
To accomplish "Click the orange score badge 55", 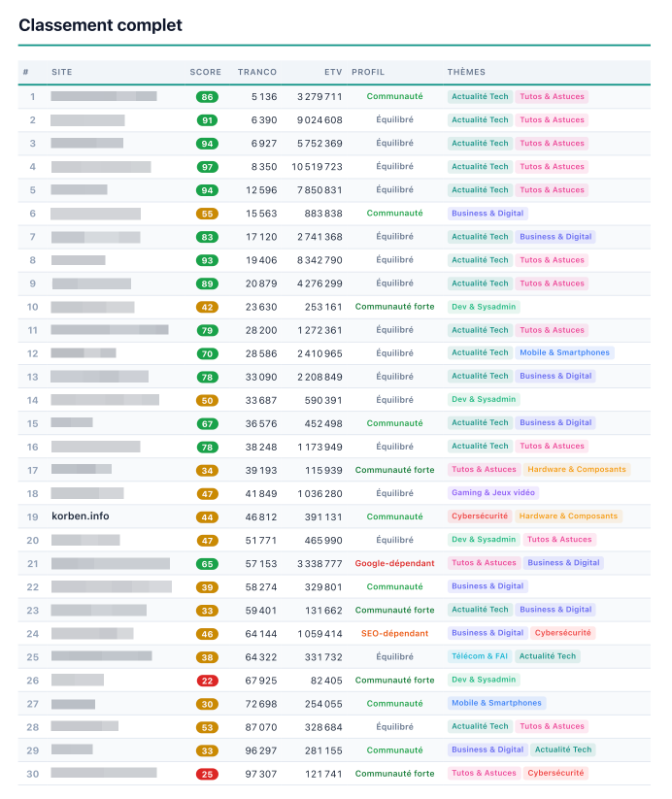I will point(207,214).
